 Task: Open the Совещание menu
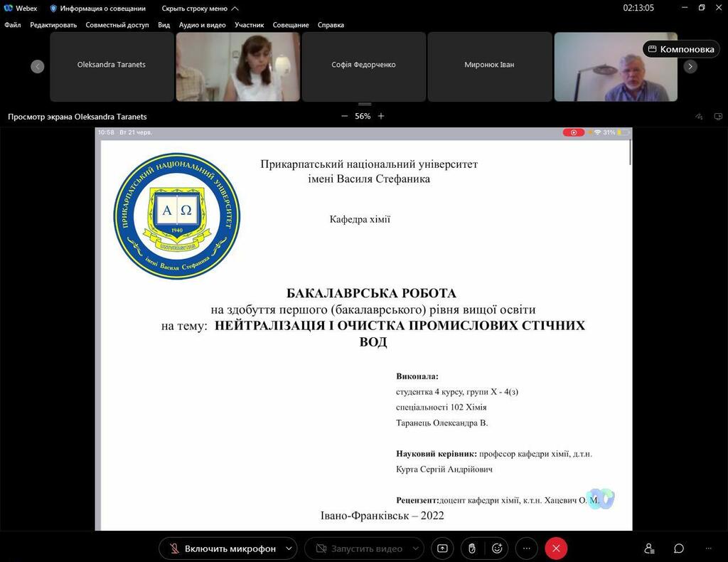pyautogui.click(x=291, y=25)
